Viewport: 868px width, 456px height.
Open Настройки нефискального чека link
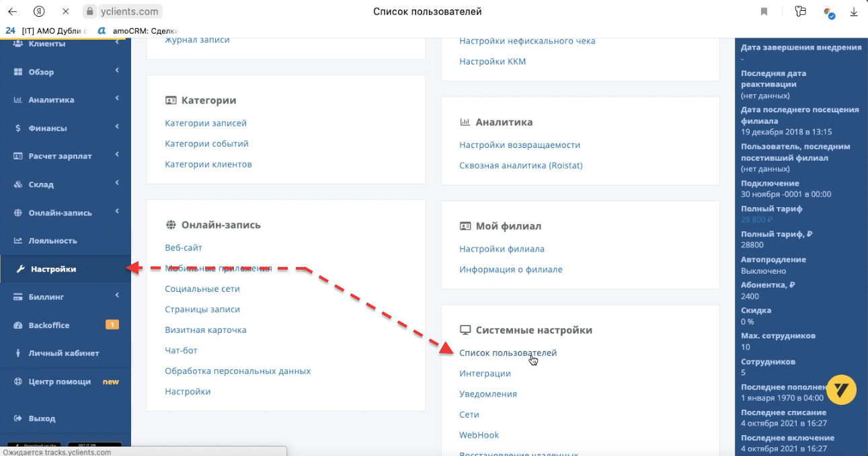click(527, 41)
